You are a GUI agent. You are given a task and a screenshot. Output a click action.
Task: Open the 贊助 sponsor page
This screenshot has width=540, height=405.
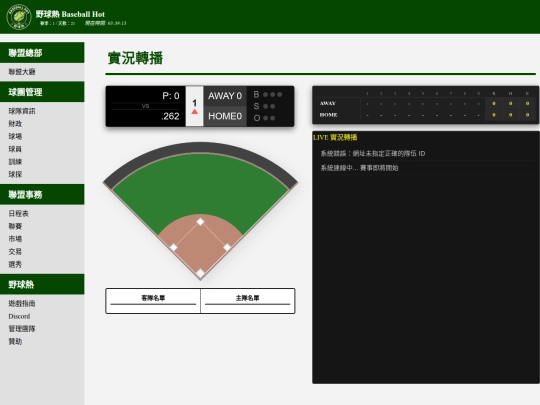click(x=15, y=342)
